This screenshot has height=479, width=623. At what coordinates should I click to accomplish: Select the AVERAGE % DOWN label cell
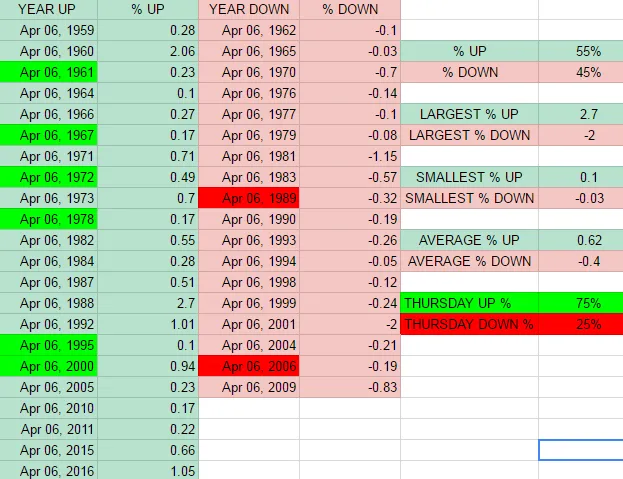(469, 261)
